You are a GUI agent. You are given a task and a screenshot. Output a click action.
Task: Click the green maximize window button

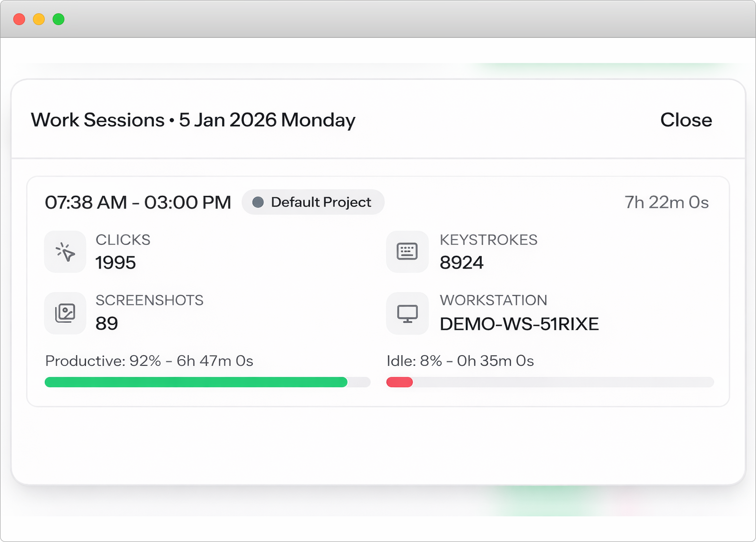click(58, 19)
